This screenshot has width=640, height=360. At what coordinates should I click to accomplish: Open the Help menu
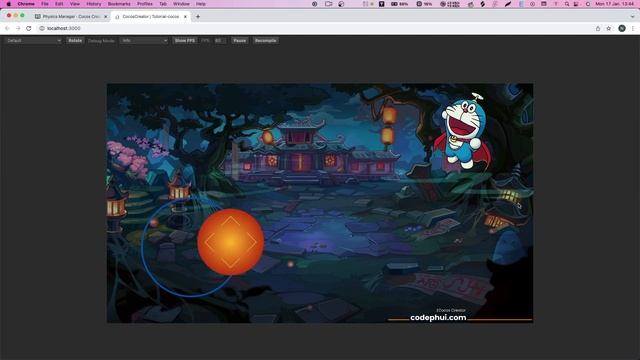(x=201, y=4)
